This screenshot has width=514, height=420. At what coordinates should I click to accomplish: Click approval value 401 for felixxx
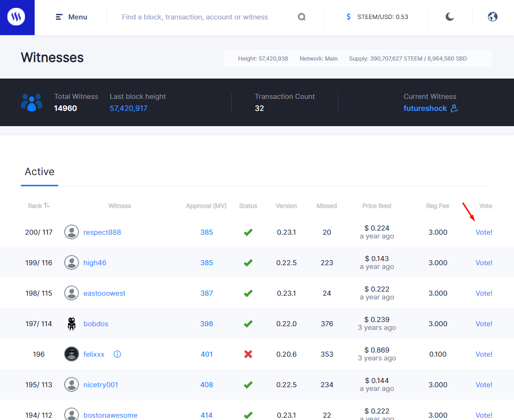206,354
